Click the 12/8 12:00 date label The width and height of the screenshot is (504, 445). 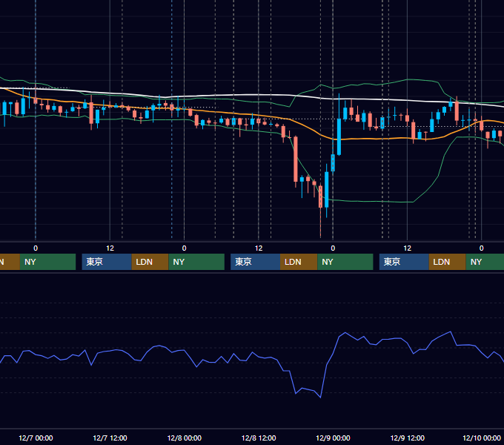[259, 438]
